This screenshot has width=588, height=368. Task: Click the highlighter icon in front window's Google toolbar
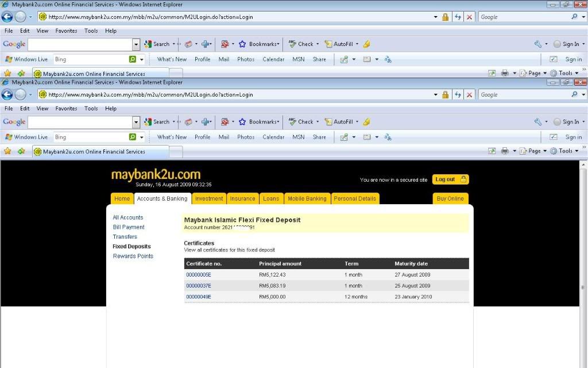[366, 122]
